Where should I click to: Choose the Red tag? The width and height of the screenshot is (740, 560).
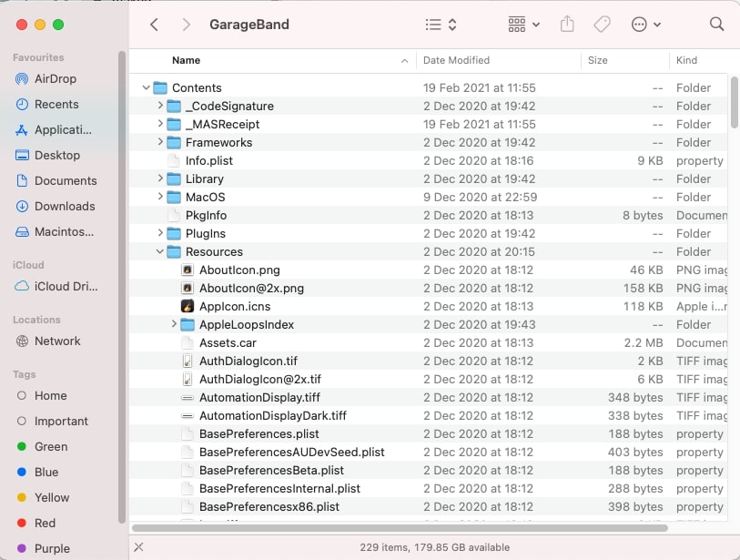point(35,524)
